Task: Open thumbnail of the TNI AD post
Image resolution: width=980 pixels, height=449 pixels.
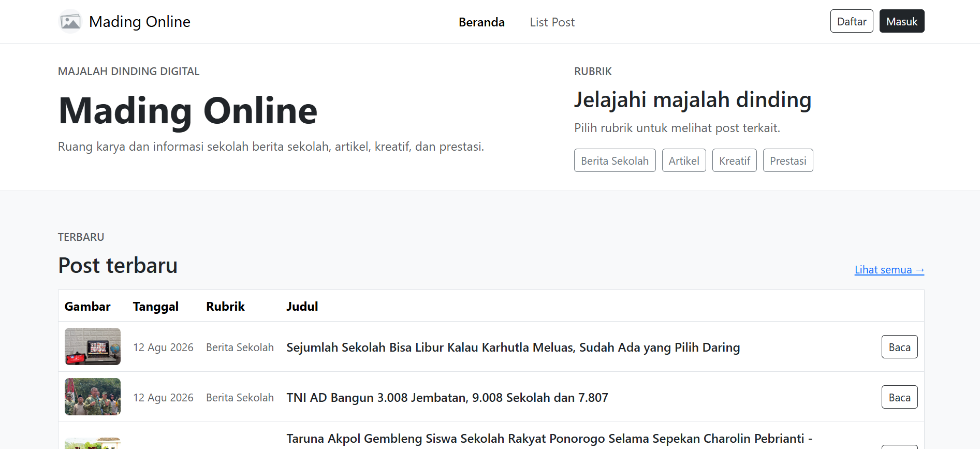Action: (x=93, y=397)
